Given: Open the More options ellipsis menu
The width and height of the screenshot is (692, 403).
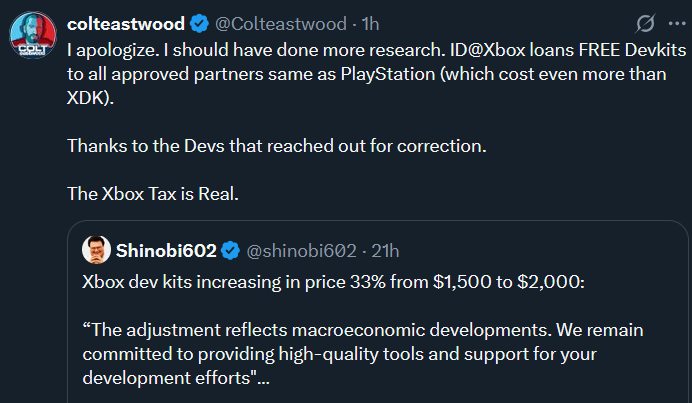Looking at the screenshot, I should pyautogui.click(x=677, y=22).
